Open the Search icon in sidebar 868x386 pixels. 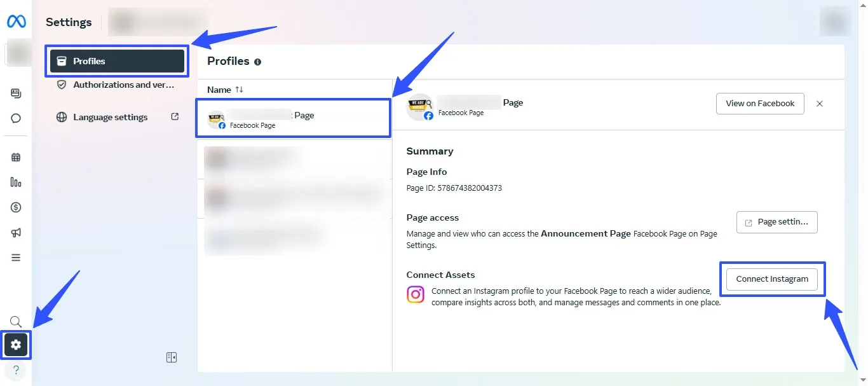click(x=15, y=321)
